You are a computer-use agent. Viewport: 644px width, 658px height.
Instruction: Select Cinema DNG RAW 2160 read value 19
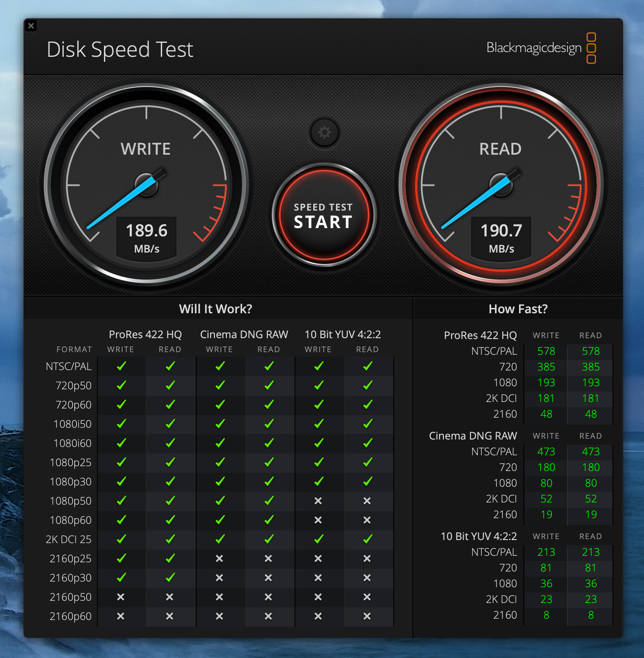click(x=591, y=514)
